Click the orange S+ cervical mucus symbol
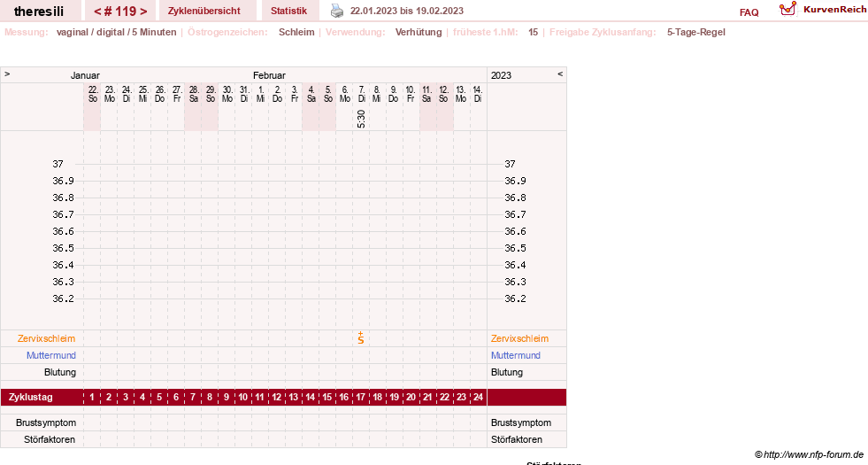Screen dimensions: 868x465 pyautogui.click(x=361, y=337)
